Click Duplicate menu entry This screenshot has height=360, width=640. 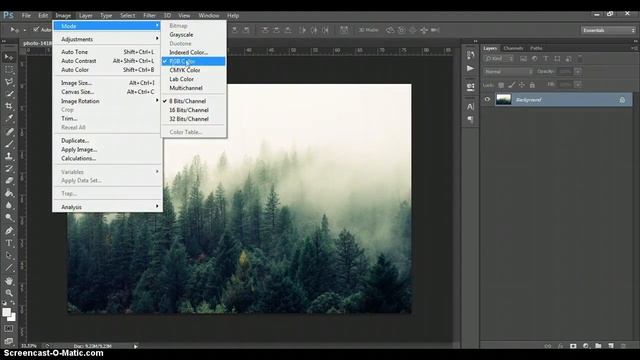pyautogui.click(x=107, y=140)
